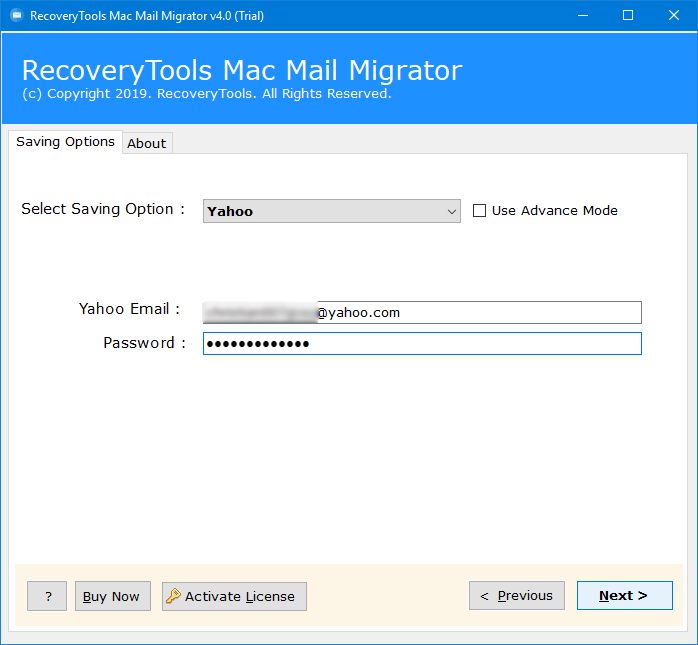
Task: Maximize the Mac Mail Migrator window
Action: 628,16
